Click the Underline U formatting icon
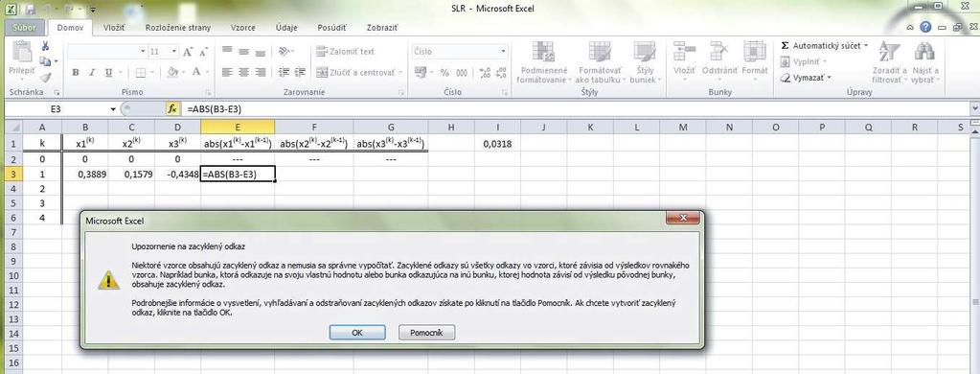The width and height of the screenshot is (980, 374). 109,73
